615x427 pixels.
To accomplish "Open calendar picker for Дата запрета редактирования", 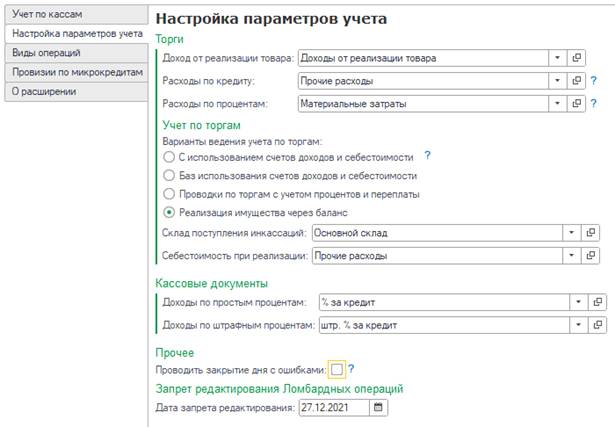I will click(x=378, y=407).
